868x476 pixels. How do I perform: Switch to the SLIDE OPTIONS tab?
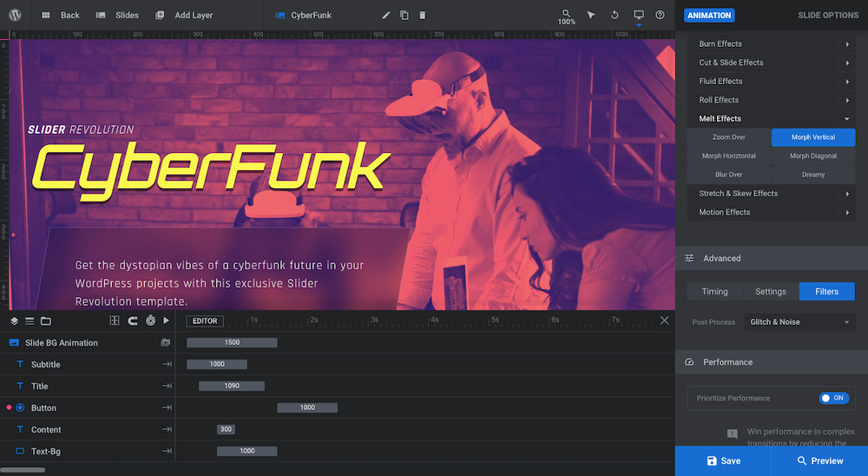(828, 15)
